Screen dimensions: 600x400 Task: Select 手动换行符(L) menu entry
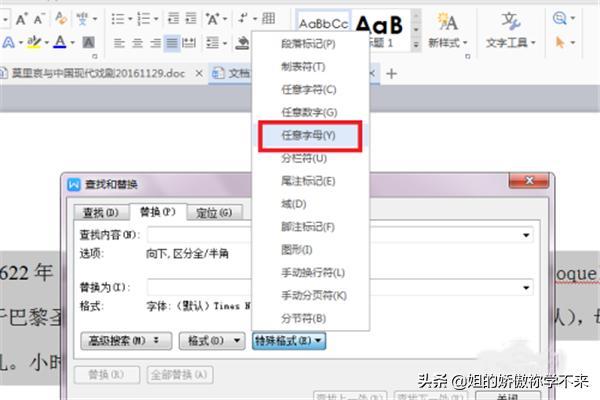(x=310, y=273)
